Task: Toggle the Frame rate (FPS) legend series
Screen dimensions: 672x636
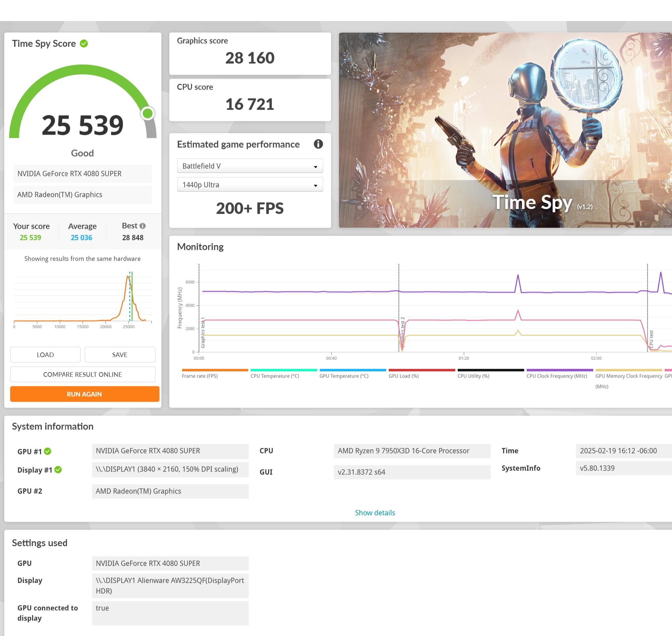Action: 215,374
